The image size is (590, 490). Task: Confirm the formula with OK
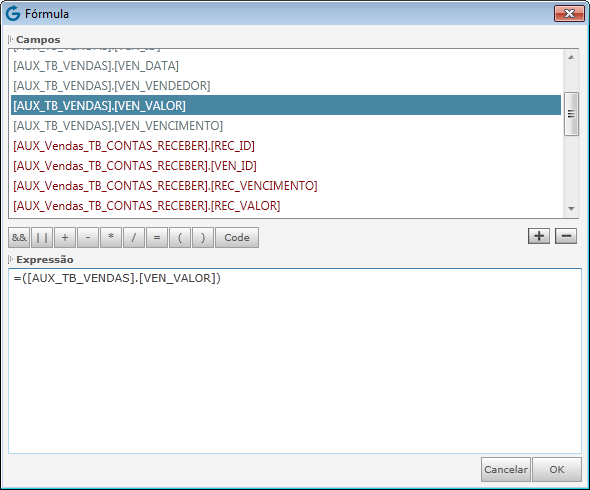(x=557, y=469)
